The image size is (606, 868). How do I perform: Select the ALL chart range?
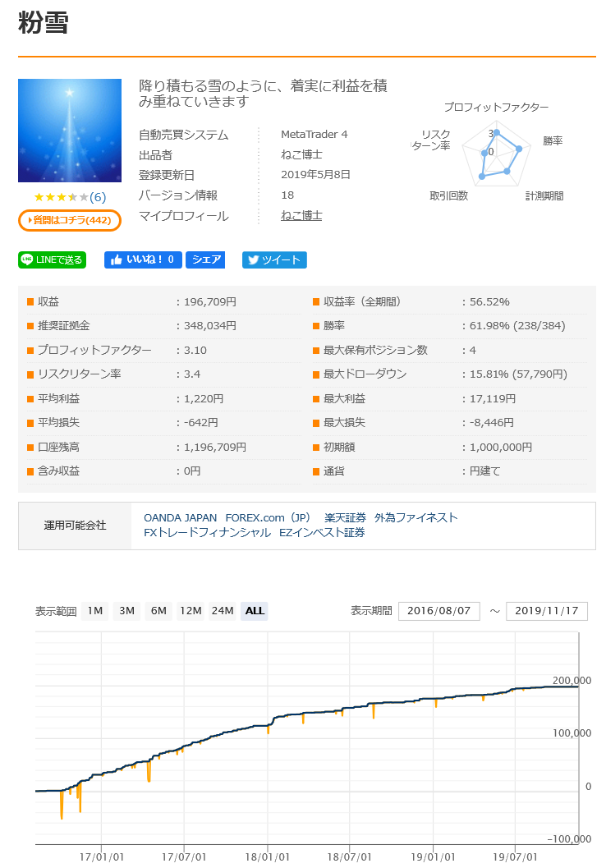255,611
